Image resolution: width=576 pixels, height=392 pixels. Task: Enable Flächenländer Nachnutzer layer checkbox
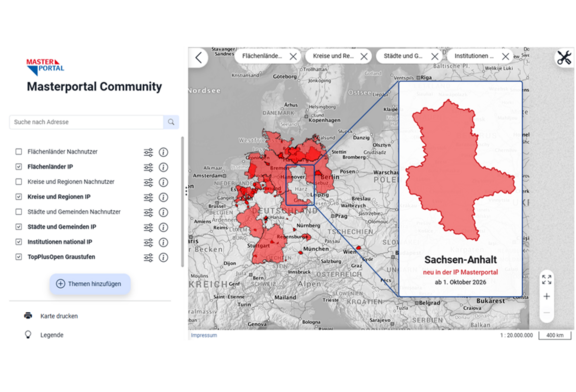[x=18, y=152]
